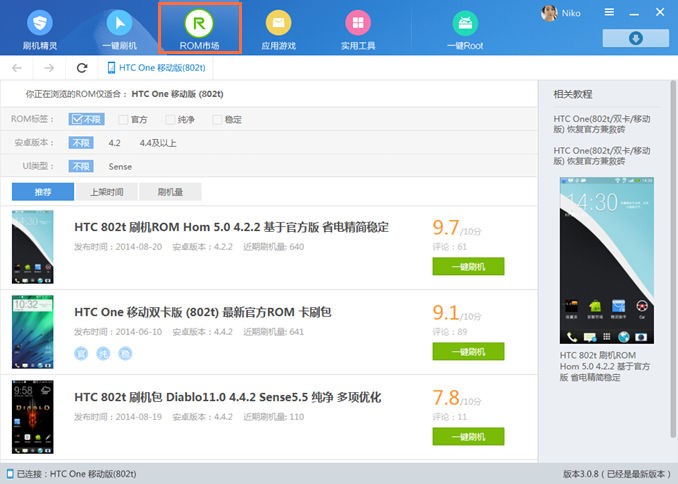This screenshot has height=484, width=678.
Task: Navigate back with the left arrow
Action: pos(17,68)
